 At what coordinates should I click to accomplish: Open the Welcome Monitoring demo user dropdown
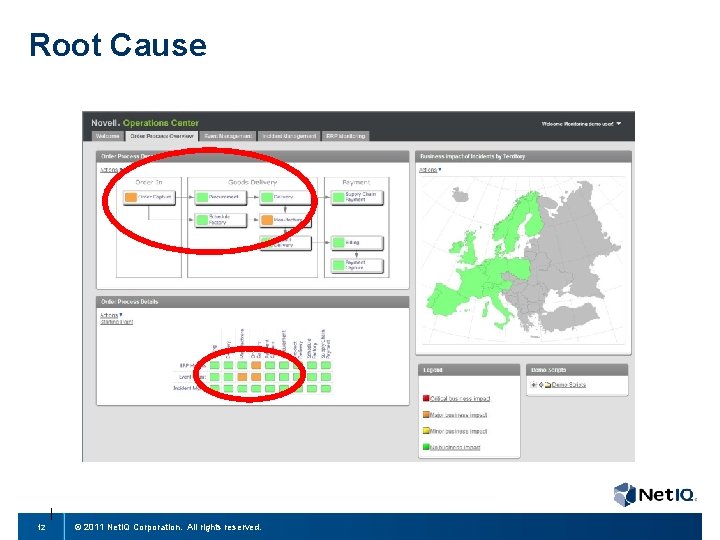[x=581, y=124]
